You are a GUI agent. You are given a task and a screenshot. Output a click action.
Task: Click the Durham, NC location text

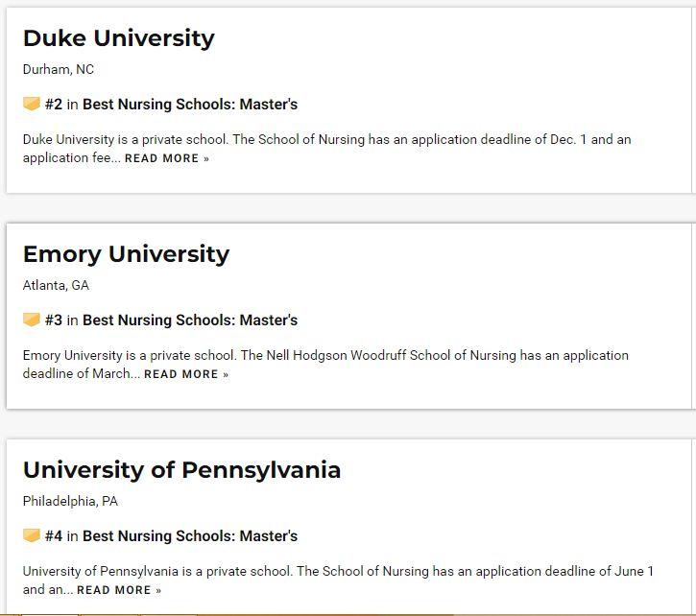pyautogui.click(x=59, y=70)
